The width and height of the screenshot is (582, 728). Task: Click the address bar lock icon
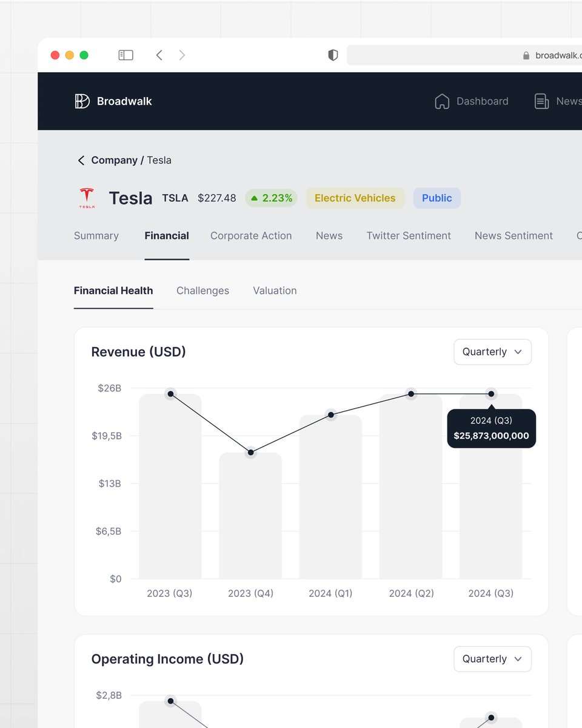coord(526,55)
